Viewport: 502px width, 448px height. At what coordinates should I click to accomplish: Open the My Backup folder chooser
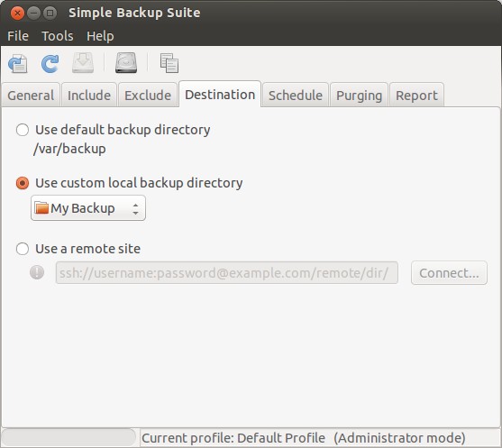[x=88, y=208]
